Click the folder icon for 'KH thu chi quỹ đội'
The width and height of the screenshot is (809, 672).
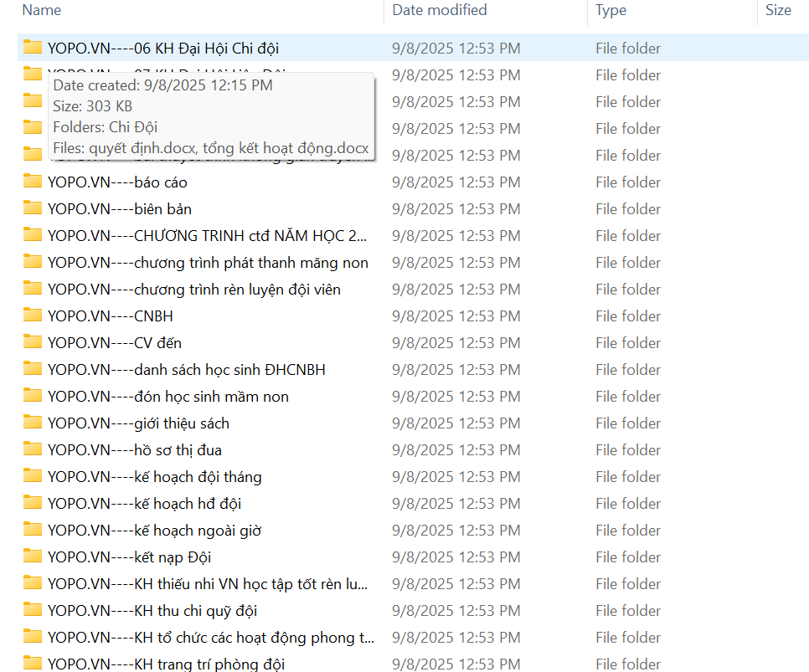point(33,610)
